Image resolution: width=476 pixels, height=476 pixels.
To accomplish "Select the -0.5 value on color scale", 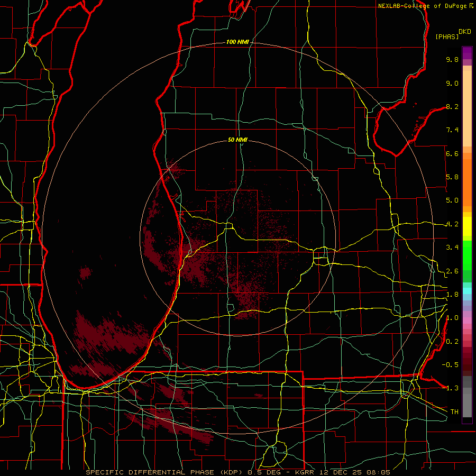I will point(450,365).
